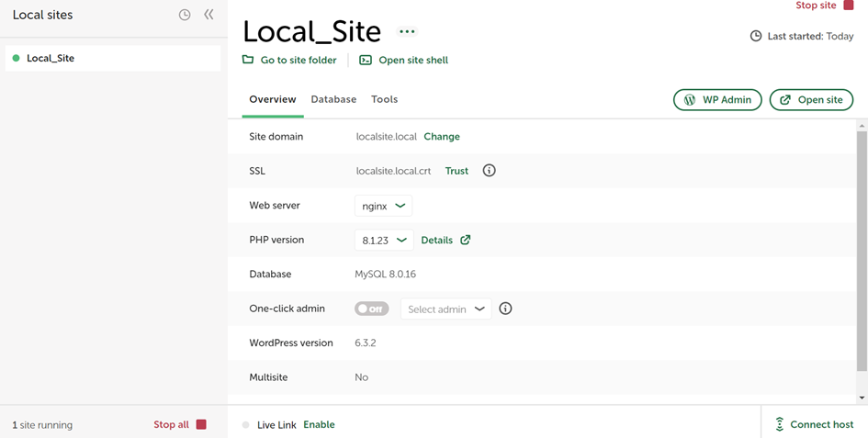Toggle One-click admin switch on
The width and height of the screenshot is (868, 438).
click(371, 309)
